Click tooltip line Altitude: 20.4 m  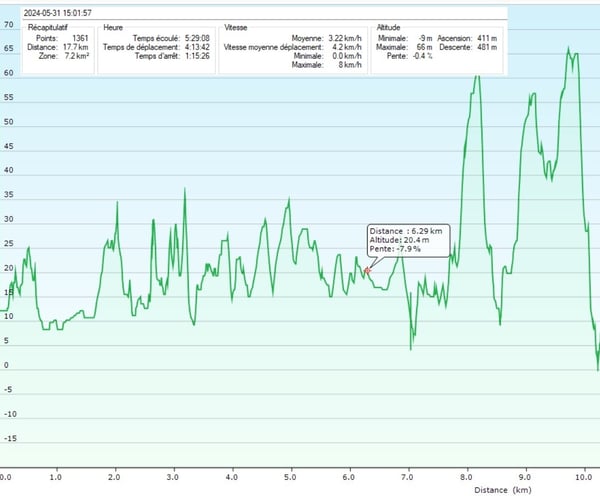coord(399,240)
